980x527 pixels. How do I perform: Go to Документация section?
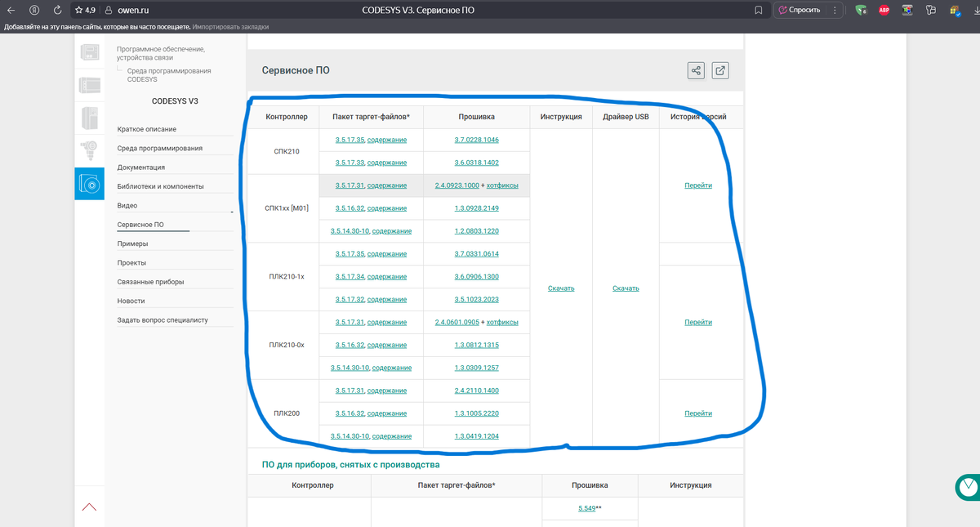pyautogui.click(x=141, y=167)
